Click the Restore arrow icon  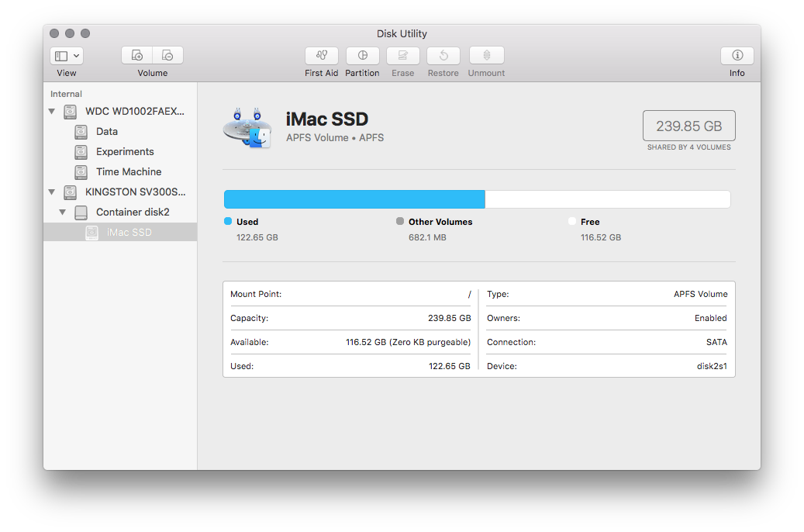click(x=443, y=55)
